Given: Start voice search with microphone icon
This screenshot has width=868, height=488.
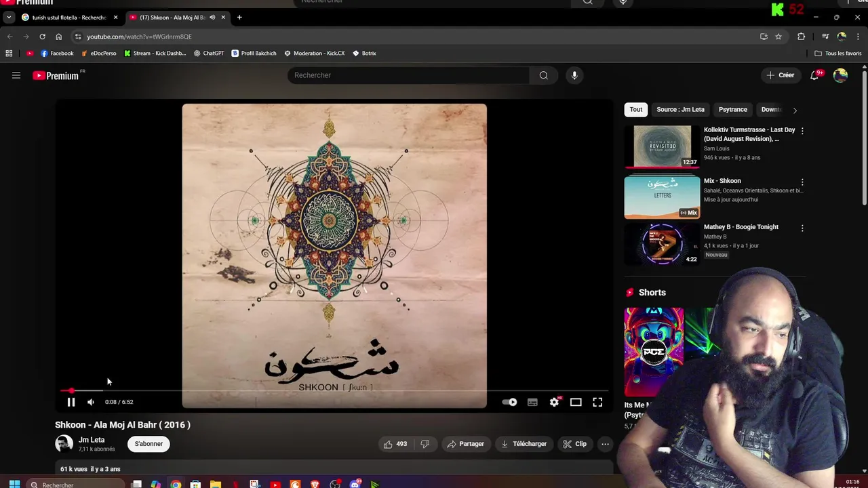Looking at the screenshot, I should pos(574,75).
